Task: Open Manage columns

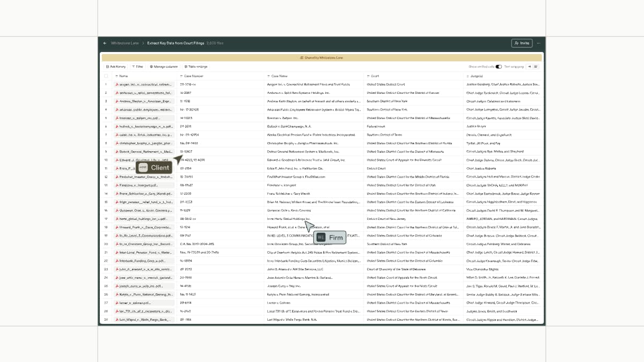Action: pos(164,67)
